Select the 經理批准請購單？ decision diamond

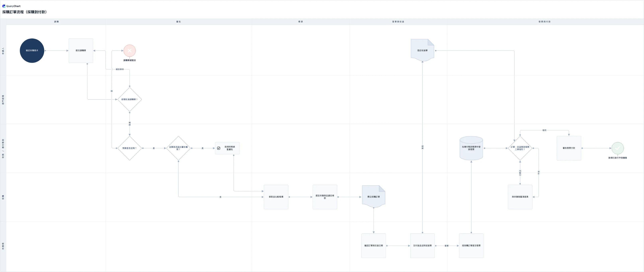coord(130,99)
